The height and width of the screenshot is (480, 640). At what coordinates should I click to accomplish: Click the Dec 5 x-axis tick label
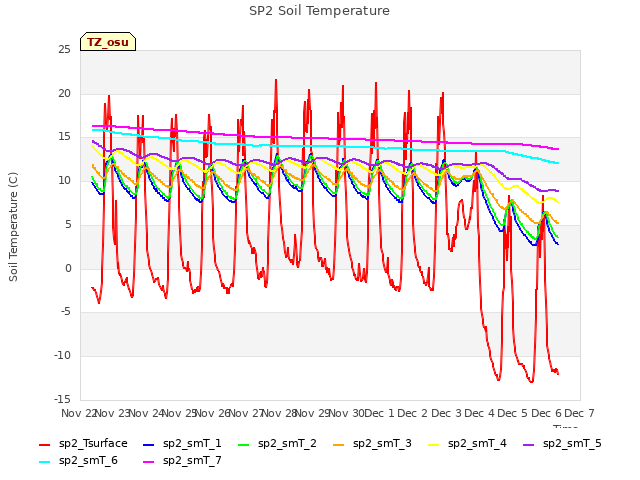tap(513, 413)
